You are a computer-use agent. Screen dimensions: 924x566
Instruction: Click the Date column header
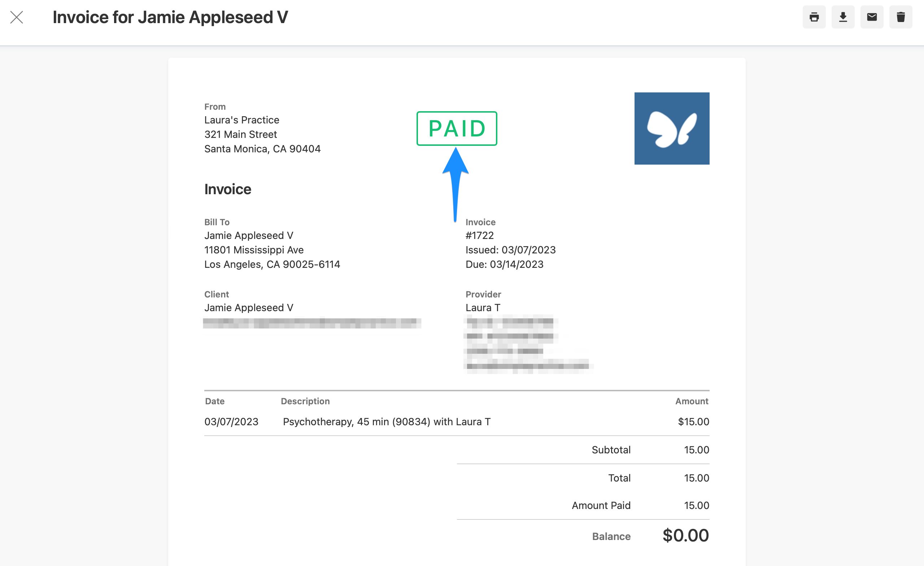pyautogui.click(x=214, y=401)
